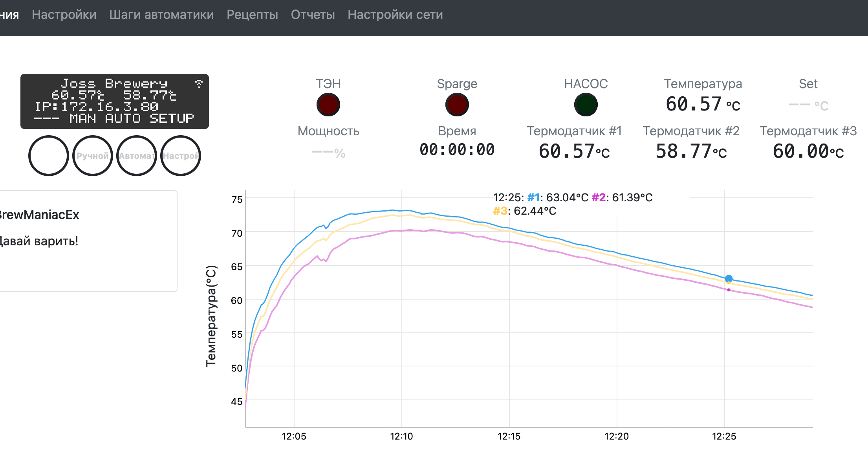
Task: Click the Sparge indicator light
Action: pos(457,105)
